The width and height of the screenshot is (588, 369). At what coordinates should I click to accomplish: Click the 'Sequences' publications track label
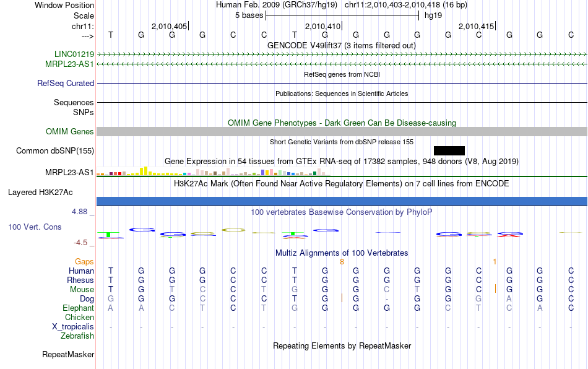pyautogui.click(x=74, y=102)
